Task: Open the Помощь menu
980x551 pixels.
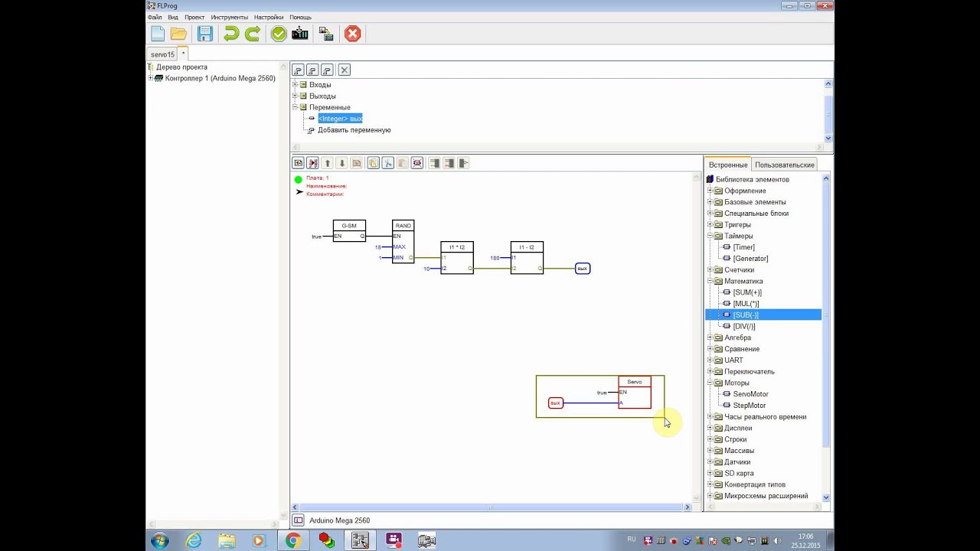Action: [x=300, y=17]
